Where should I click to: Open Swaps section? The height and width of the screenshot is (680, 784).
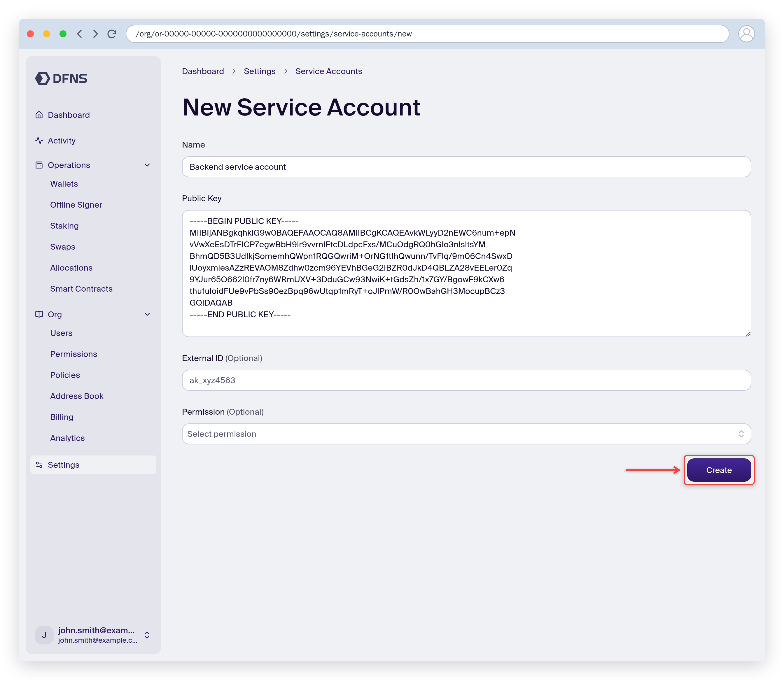click(x=63, y=247)
